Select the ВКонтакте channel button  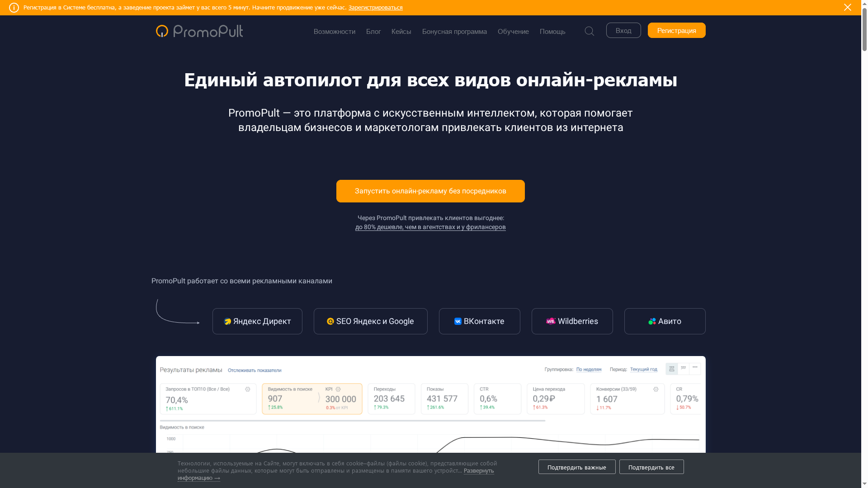[479, 321]
